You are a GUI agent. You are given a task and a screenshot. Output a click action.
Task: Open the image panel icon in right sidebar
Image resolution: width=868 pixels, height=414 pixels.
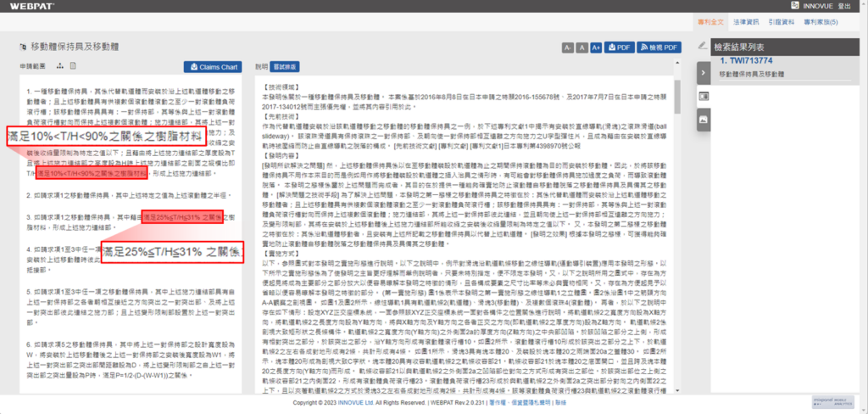pyautogui.click(x=704, y=120)
